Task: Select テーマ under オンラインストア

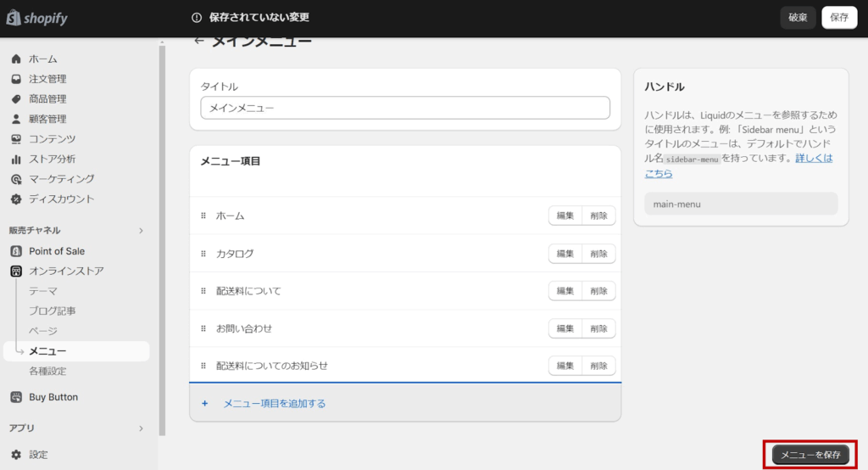Action: 43,291
